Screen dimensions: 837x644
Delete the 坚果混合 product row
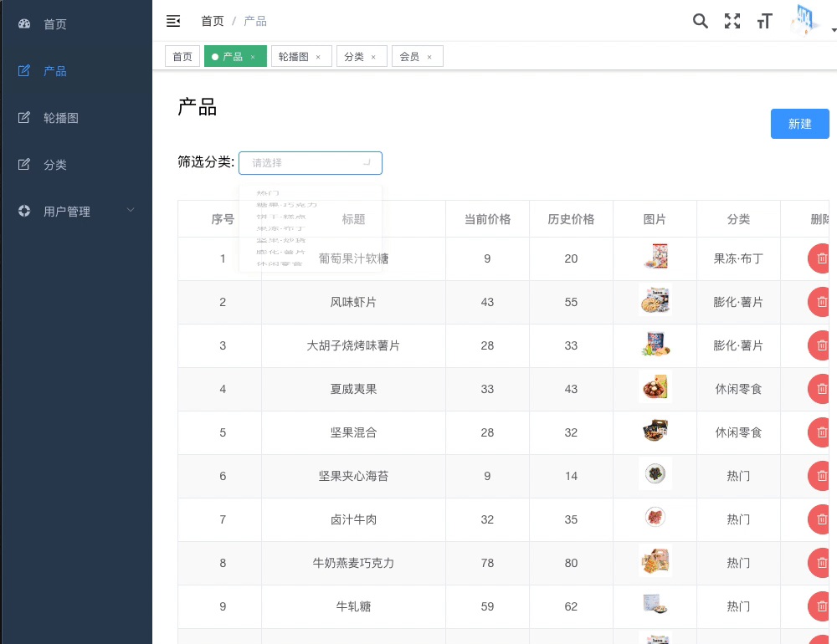coord(822,432)
